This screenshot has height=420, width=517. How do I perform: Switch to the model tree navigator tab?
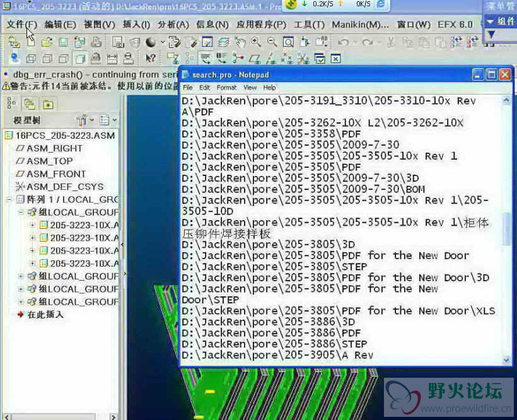(11, 104)
